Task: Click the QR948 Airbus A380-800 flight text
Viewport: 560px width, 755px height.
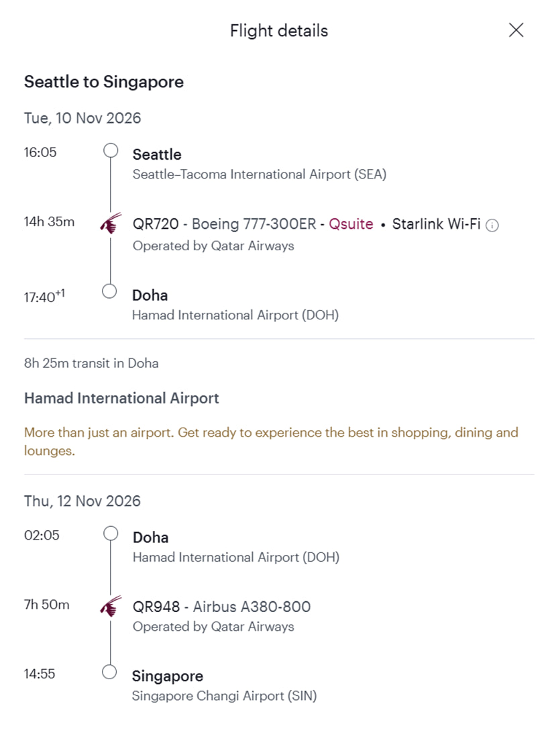Action: 221,607
